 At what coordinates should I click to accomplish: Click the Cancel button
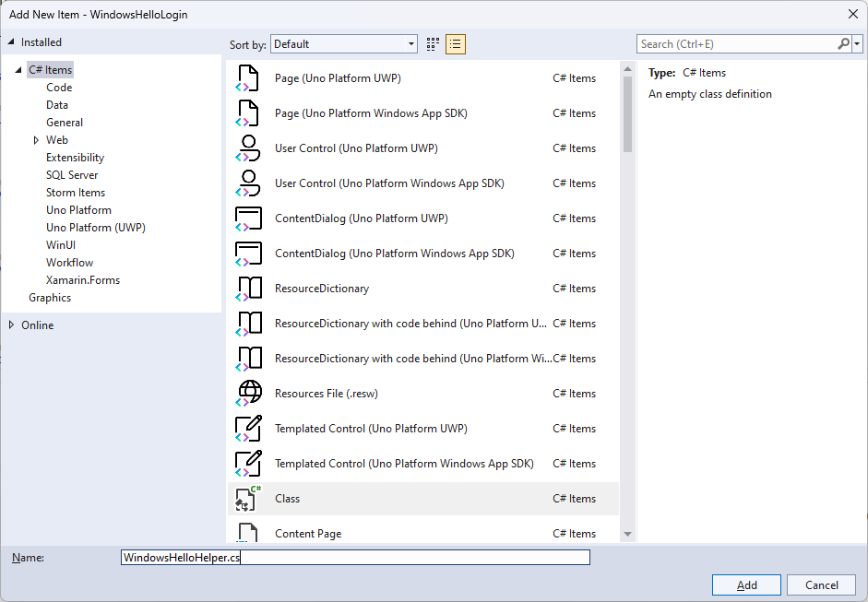pyautogui.click(x=820, y=584)
